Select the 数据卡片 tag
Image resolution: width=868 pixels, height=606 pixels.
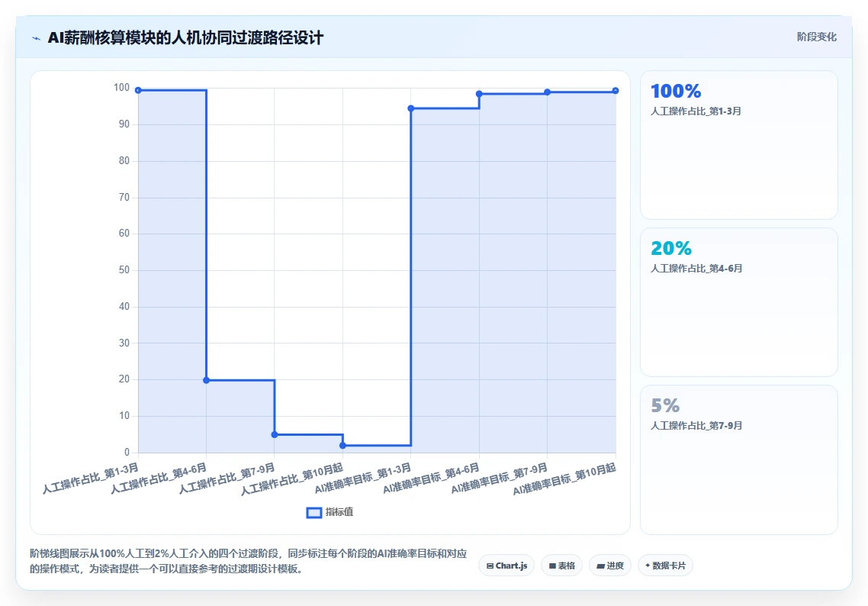point(665,566)
